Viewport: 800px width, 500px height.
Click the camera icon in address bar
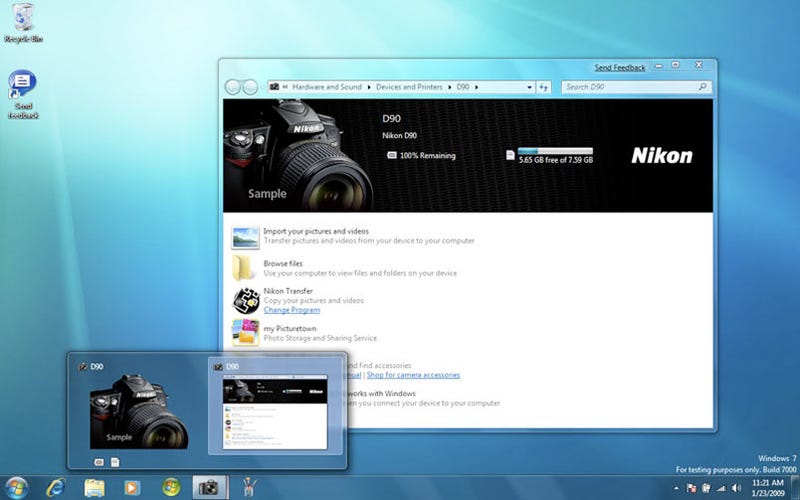[x=274, y=87]
